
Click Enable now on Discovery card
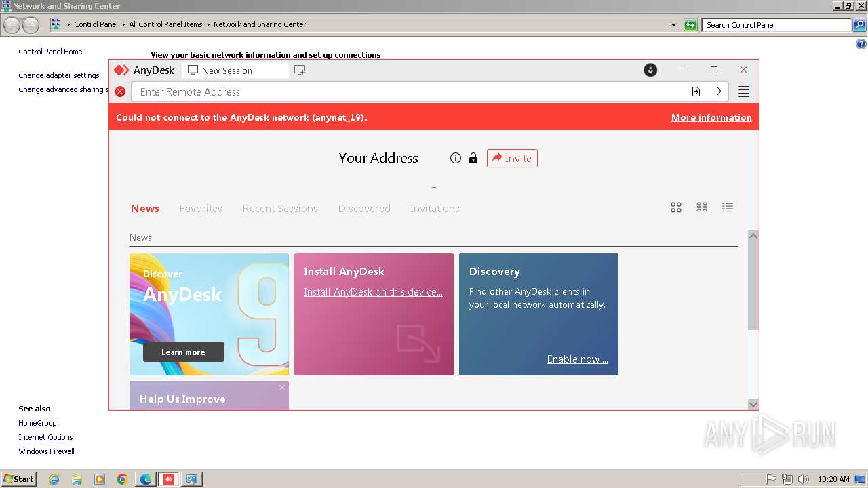pos(578,359)
